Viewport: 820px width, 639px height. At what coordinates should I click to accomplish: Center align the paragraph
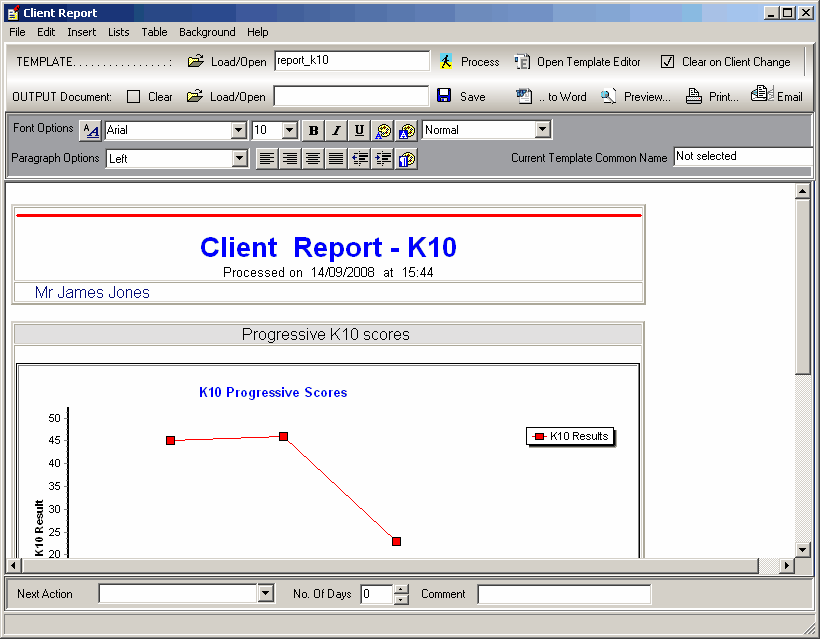pyautogui.click(x=313, y=159)
